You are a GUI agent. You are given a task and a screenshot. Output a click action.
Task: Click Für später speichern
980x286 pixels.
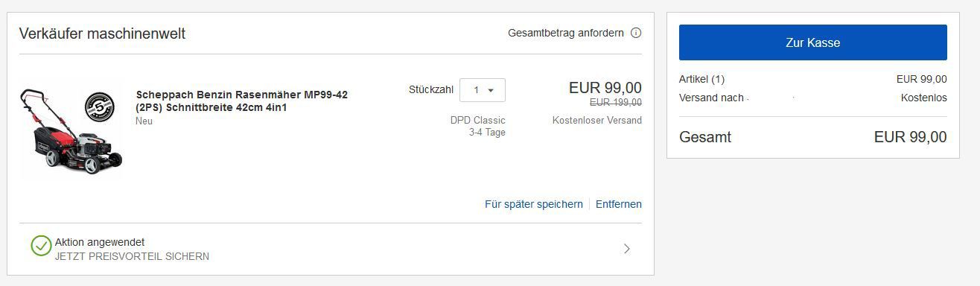534,204
